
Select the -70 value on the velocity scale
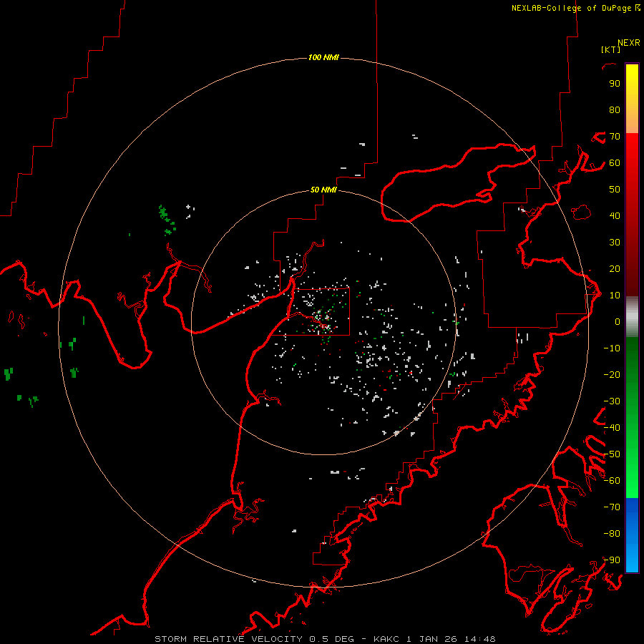click(612, 507)
